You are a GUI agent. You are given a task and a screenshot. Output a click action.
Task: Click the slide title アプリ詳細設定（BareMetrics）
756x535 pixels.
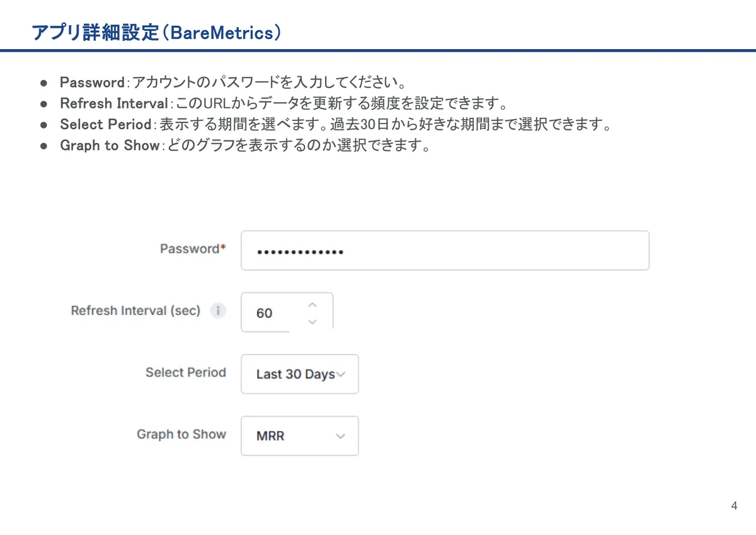click(x=156, y=33)
